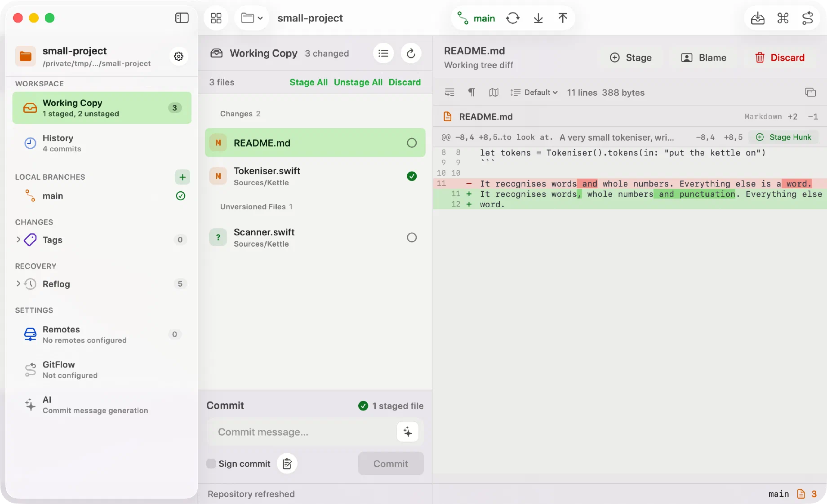Click the green Discard link in the files header
The height and width of the screenshot is (504, 827).
[x=405, y=82]
